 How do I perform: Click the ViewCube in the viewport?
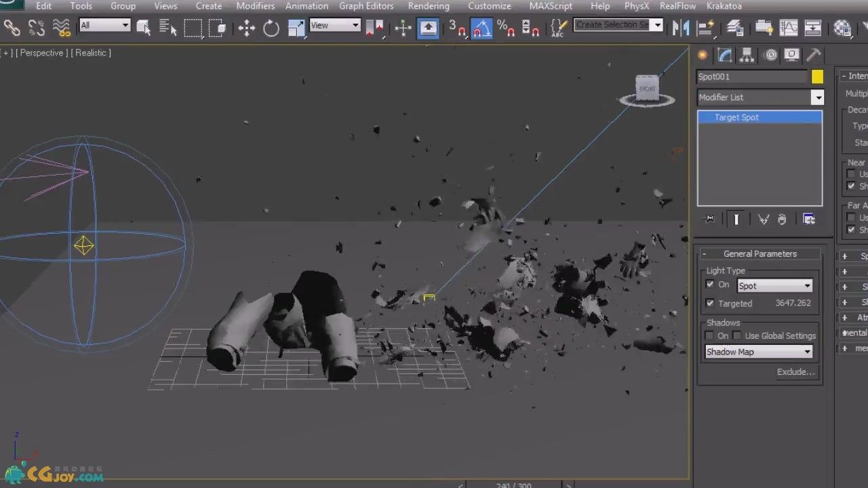[647, 90]
